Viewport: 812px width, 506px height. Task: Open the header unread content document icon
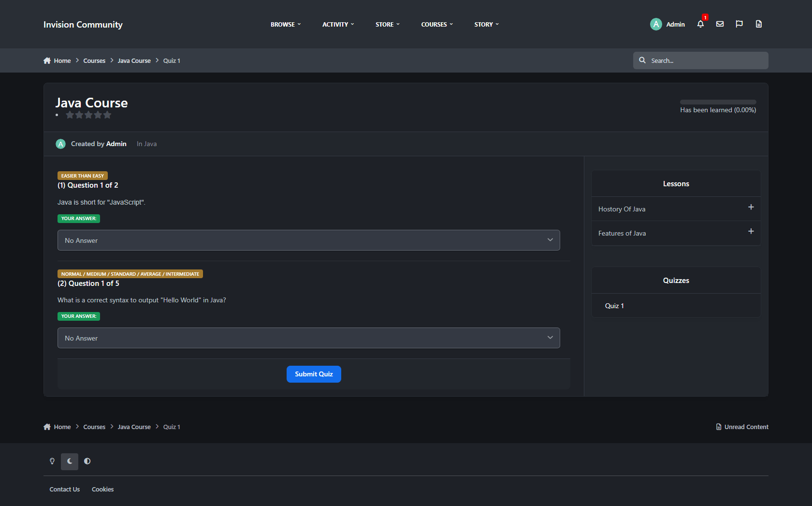(x=759, y=24)
